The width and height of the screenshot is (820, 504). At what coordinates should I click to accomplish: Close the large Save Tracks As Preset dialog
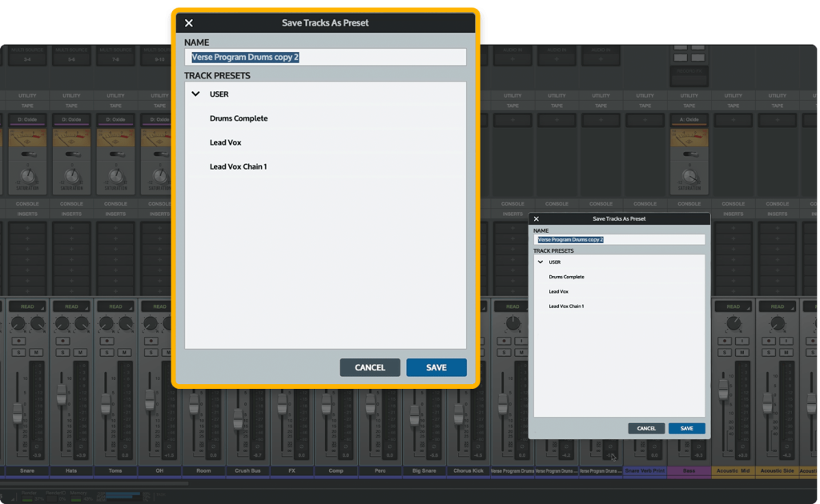pyautogui.click(x=189, y=23)
